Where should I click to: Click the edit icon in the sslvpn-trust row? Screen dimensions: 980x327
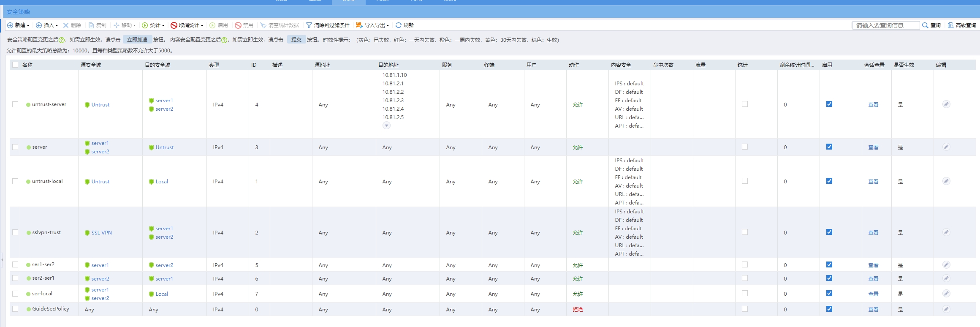pos(946,232)
